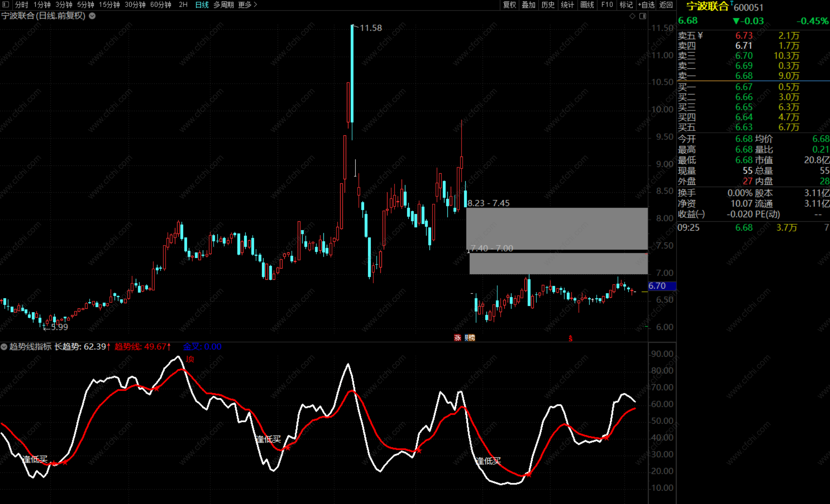This screenshot has width=830, height=504.
Task: Switch to the 60分钟 period tab
Action: tap(160, 5)
